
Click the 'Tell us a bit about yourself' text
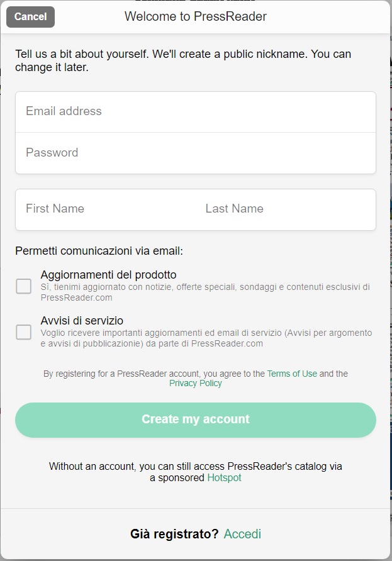182,60
